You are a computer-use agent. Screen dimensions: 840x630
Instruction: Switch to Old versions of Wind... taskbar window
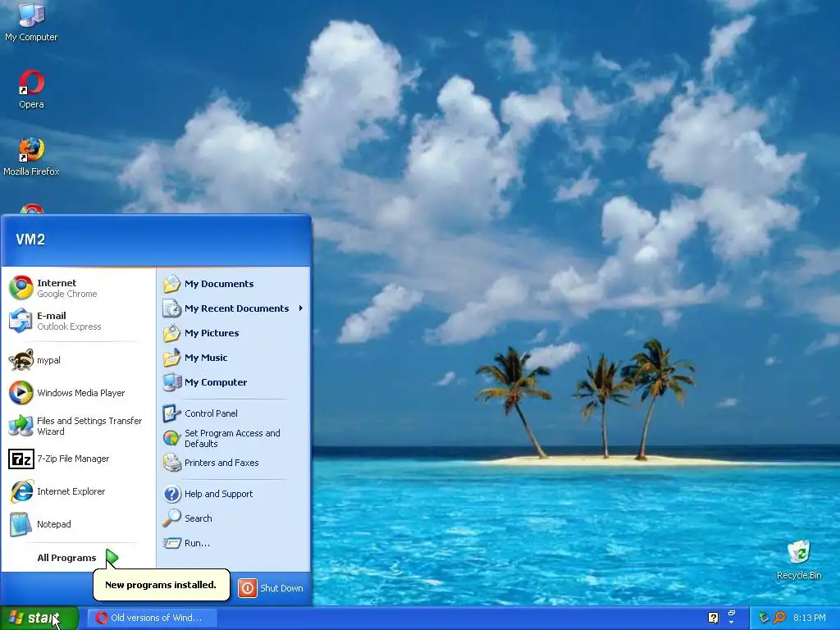153,618
